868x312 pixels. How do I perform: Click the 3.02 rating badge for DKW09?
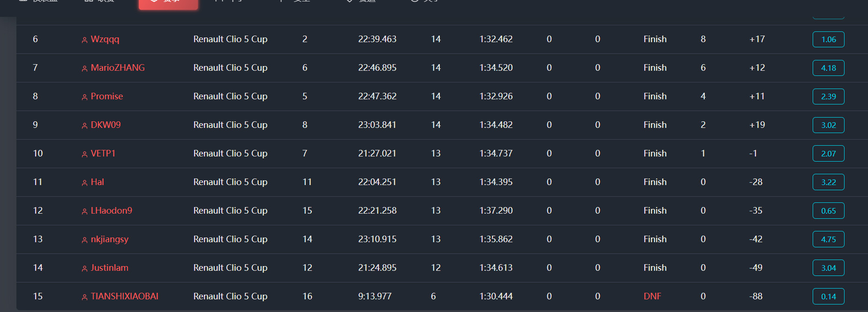coord(828,125)
